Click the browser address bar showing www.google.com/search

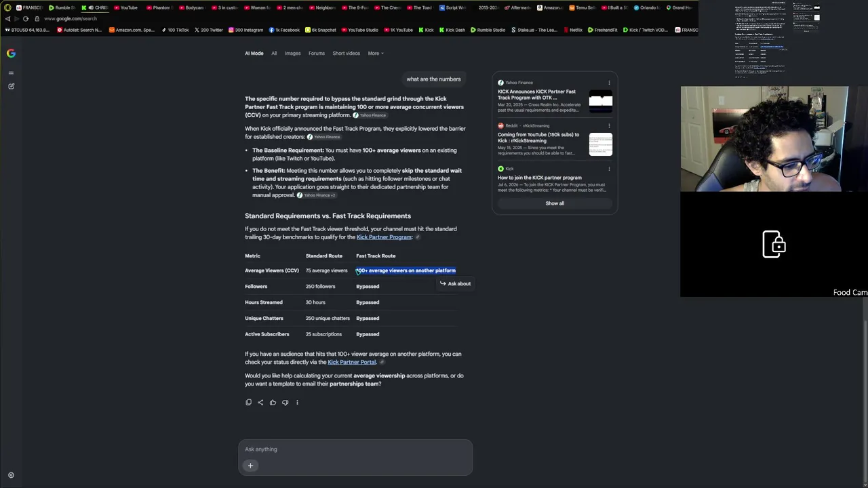click(71, 19)
